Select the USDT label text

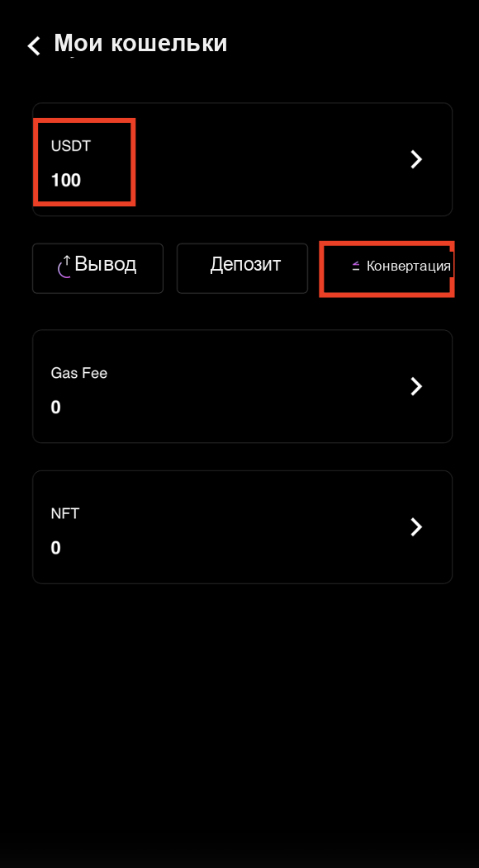70,146
